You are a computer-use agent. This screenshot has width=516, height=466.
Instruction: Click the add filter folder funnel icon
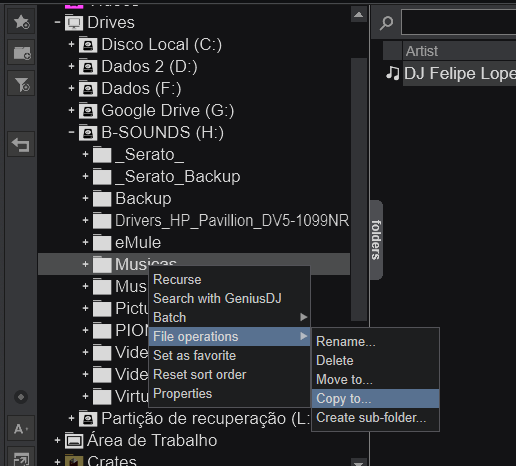click(21, 84)
